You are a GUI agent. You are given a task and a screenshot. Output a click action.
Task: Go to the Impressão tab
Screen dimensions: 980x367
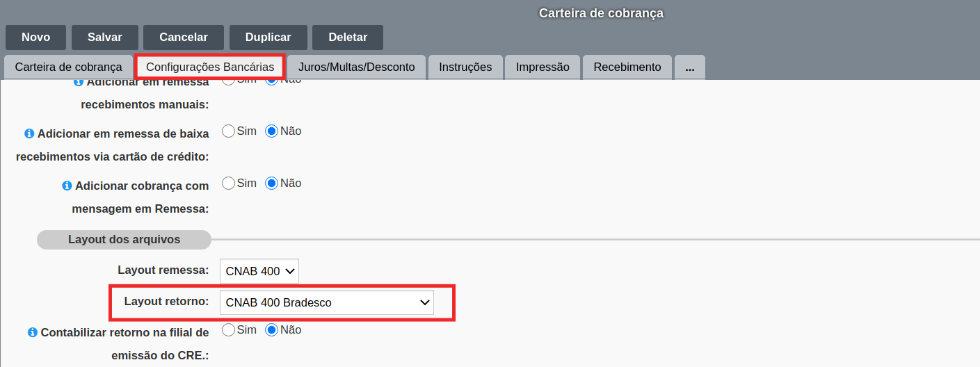point(543,67)
